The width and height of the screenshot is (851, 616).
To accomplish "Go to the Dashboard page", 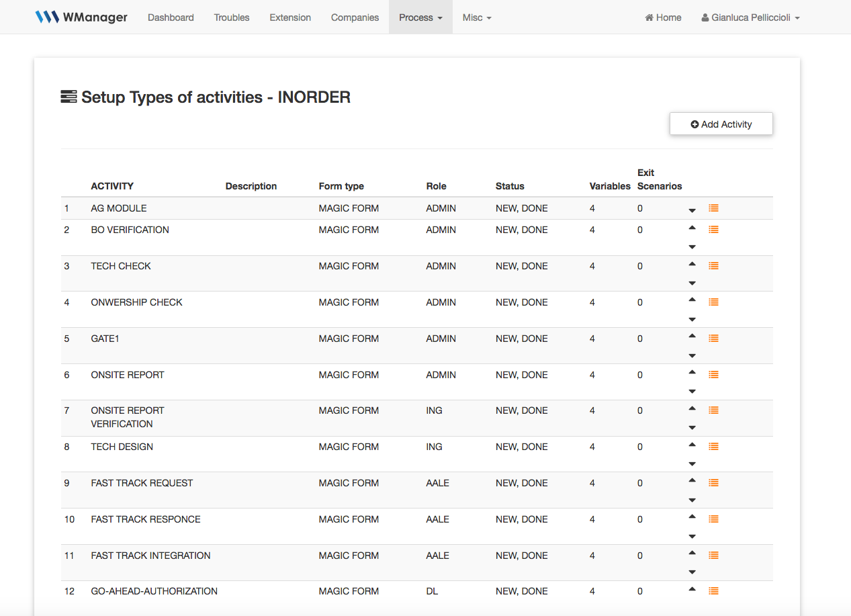I will pos(171,17).
